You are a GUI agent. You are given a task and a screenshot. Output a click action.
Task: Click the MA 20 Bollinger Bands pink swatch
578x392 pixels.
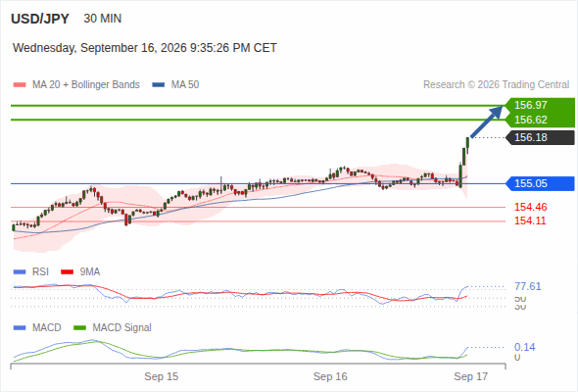click(20, 85)
